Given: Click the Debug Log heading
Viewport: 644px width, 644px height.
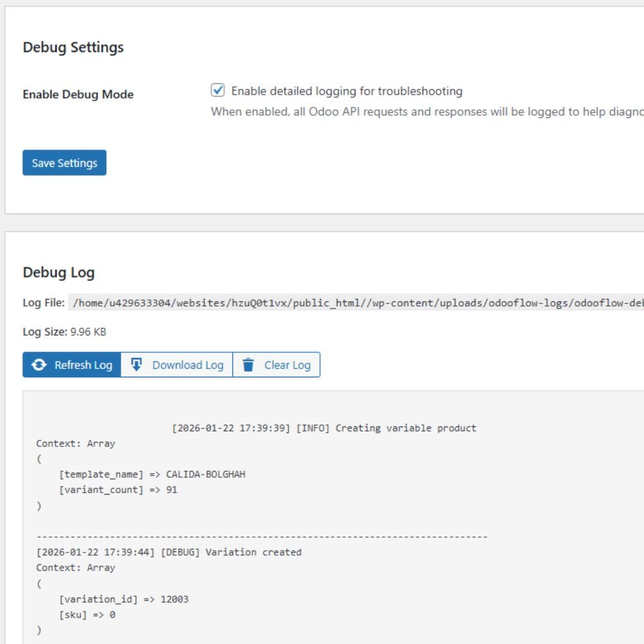Looking at the screenshot, I should point(59,272).
